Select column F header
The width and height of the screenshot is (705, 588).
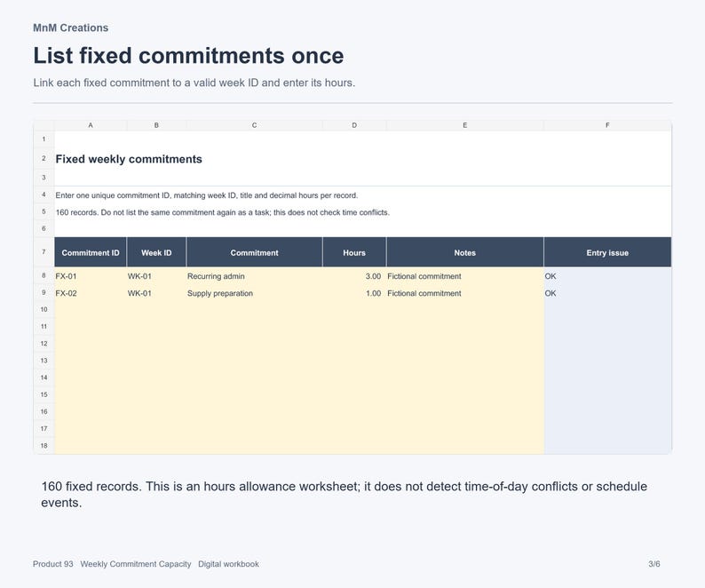click(x=607, y=125)
